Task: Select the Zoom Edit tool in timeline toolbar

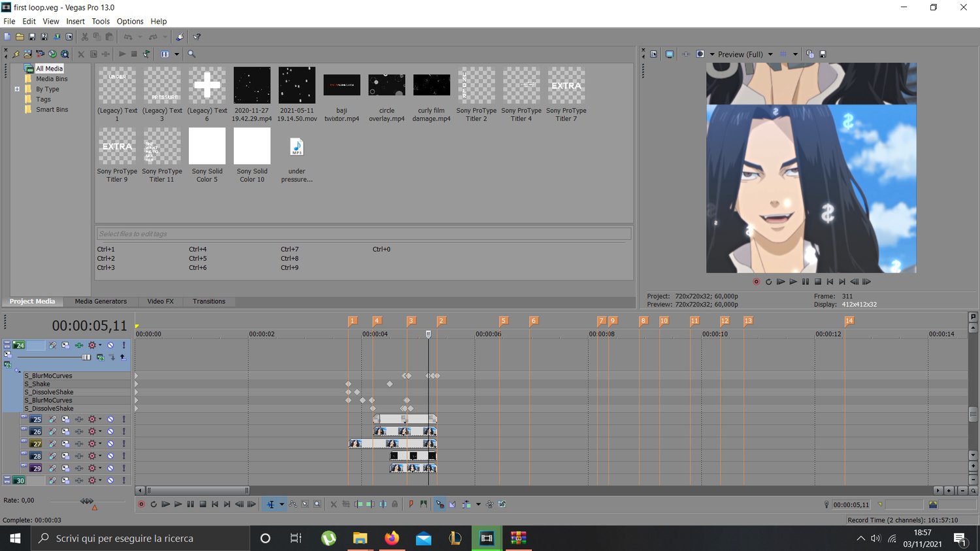Action: pos(317,504)
